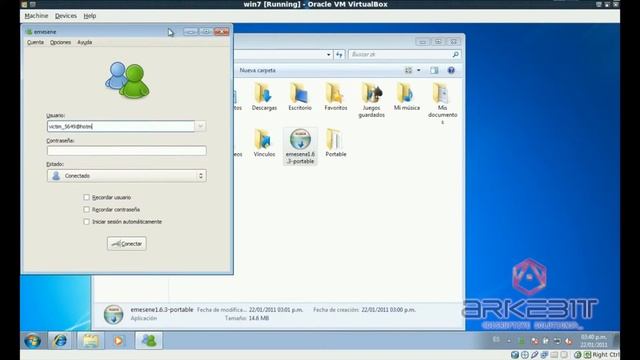Screen dimensions: 640x360
Task: Click the Contraseña password field
Action: click(127, 151)
